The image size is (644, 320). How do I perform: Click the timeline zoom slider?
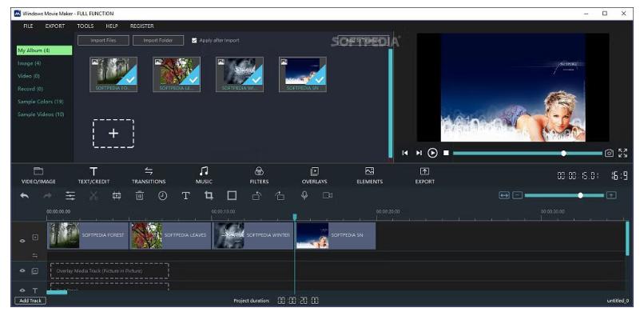pyautogui.click(x=564, y=195)
